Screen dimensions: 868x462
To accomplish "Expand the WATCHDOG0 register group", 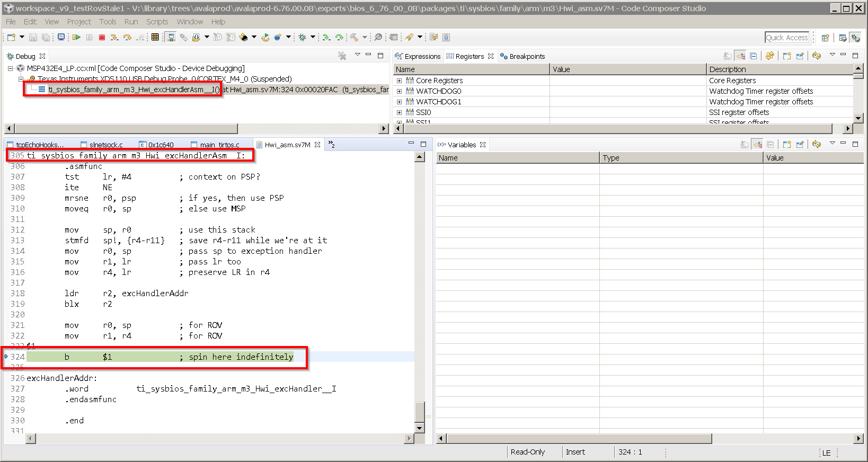I will [400, 91].
